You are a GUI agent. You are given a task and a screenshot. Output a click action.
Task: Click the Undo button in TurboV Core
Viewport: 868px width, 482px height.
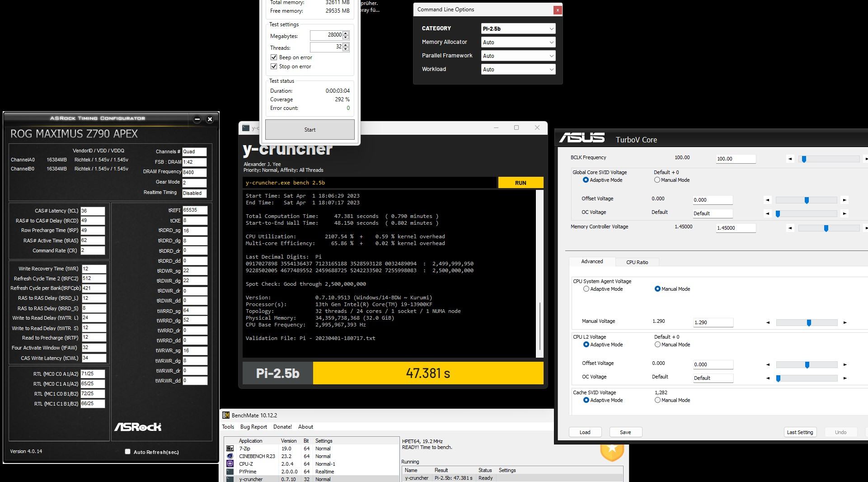(840, 432)
